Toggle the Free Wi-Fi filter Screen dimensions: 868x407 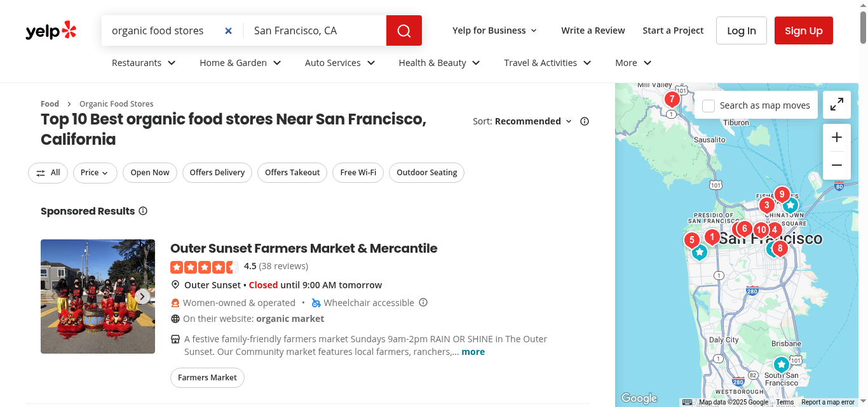358,173
